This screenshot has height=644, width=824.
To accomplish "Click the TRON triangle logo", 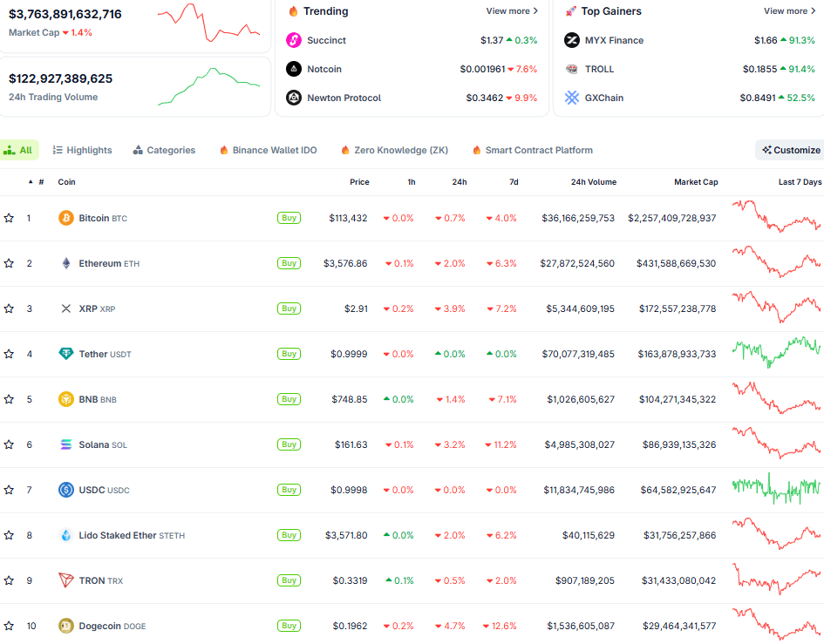I will [x=64, y=580].
